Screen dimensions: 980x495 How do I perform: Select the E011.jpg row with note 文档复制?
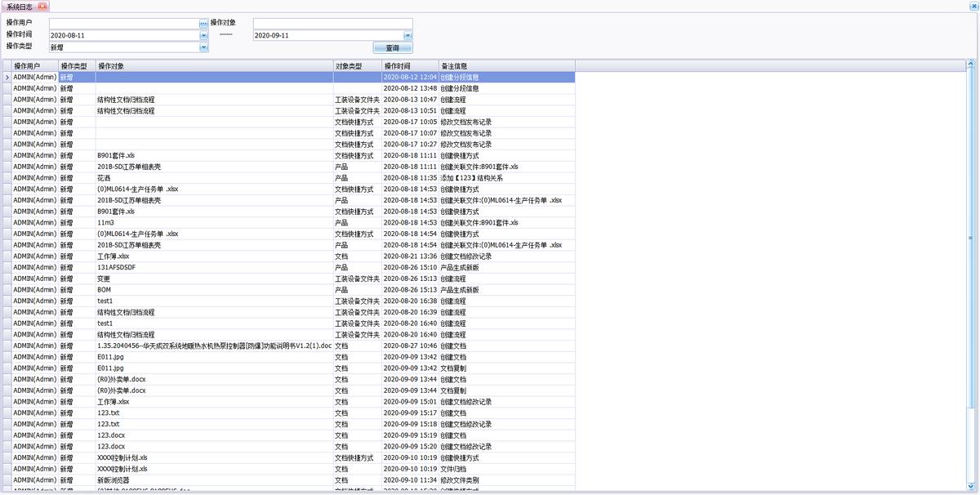pyautogui.click(x=214, y=368)
